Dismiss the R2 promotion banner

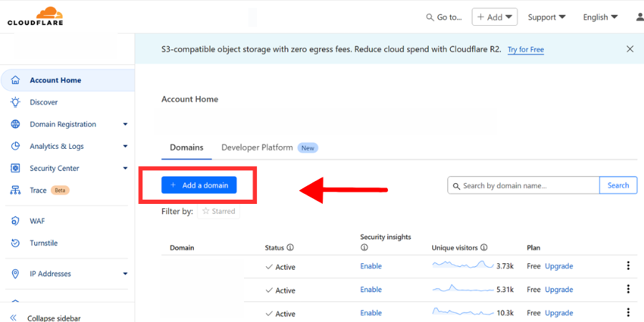630,49
